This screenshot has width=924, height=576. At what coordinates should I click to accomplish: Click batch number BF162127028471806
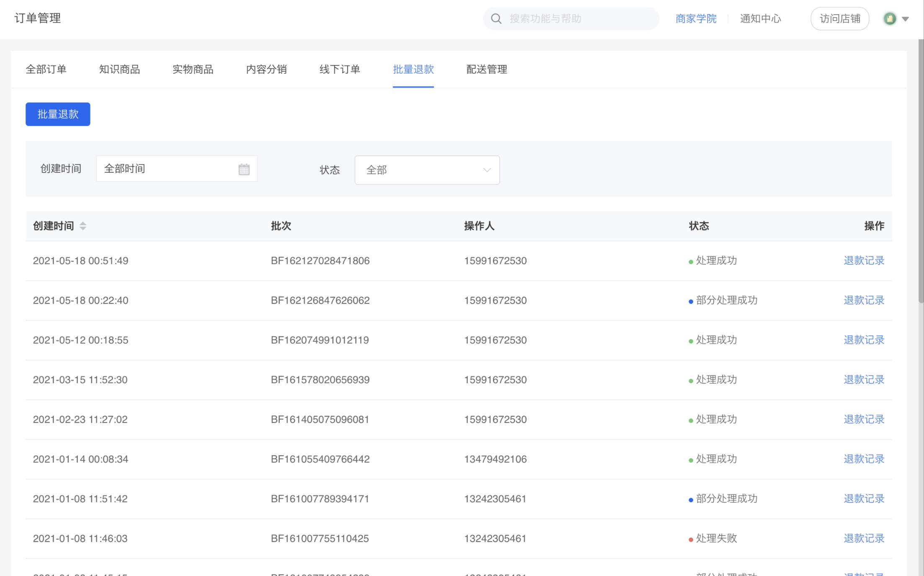coord(320,261)
